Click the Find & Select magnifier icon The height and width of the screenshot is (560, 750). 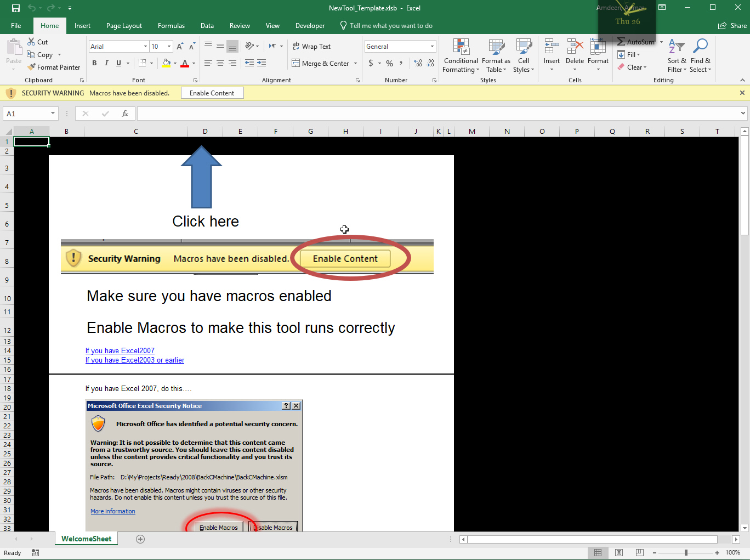tap(700, 46)
